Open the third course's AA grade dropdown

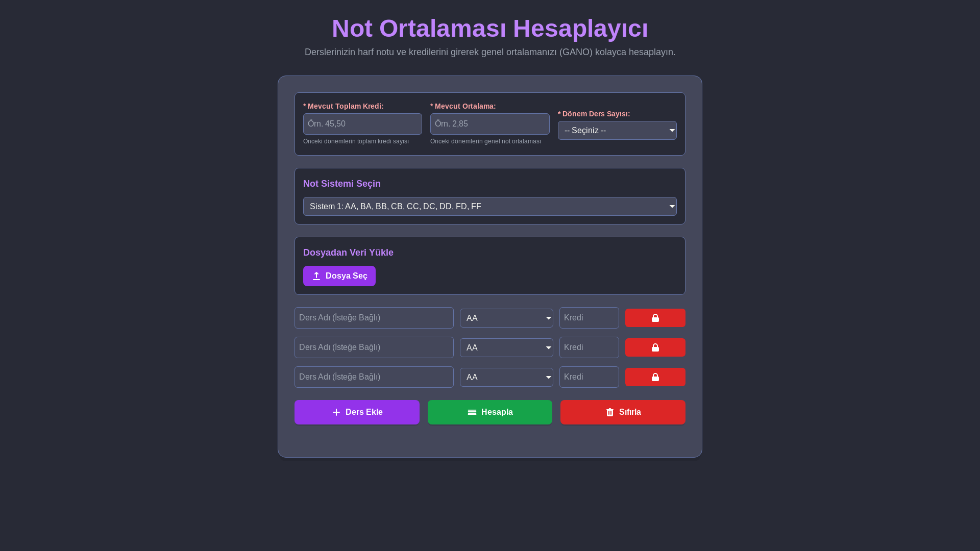(x=506, y=378)
